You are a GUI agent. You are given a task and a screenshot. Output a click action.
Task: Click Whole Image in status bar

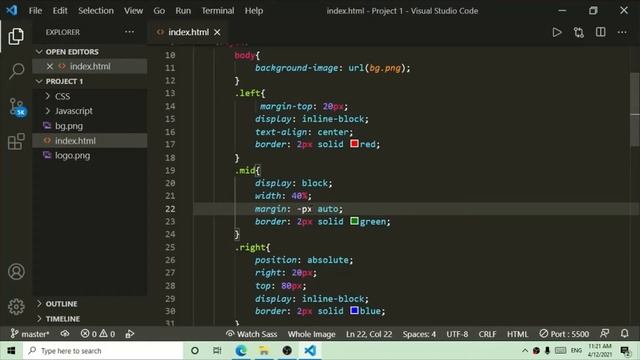click(311, 334)
